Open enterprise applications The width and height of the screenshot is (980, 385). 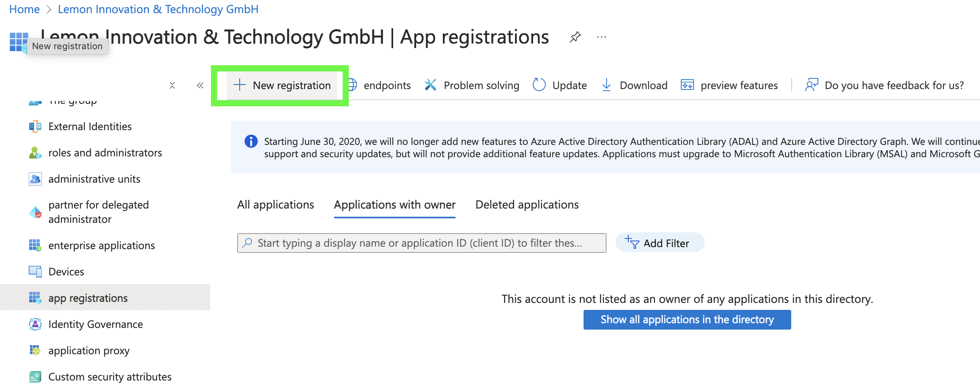(x=102, y=245)
